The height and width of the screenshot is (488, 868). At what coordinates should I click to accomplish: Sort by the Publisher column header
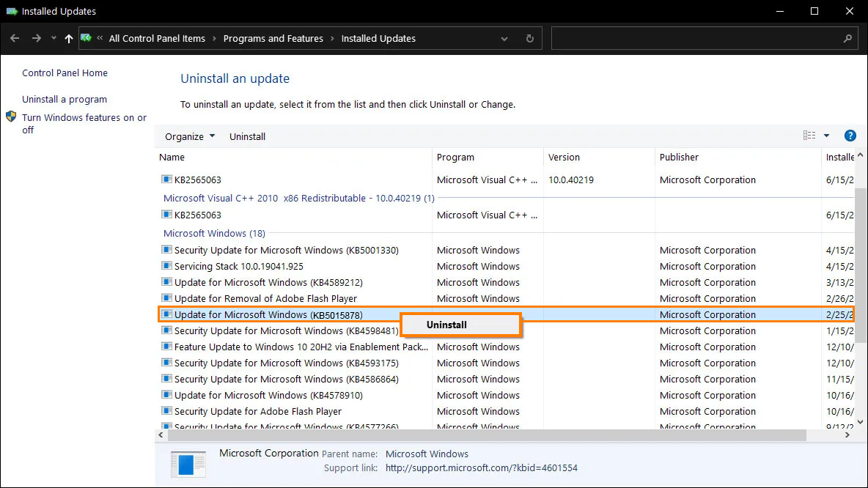[x=738, y=157]
